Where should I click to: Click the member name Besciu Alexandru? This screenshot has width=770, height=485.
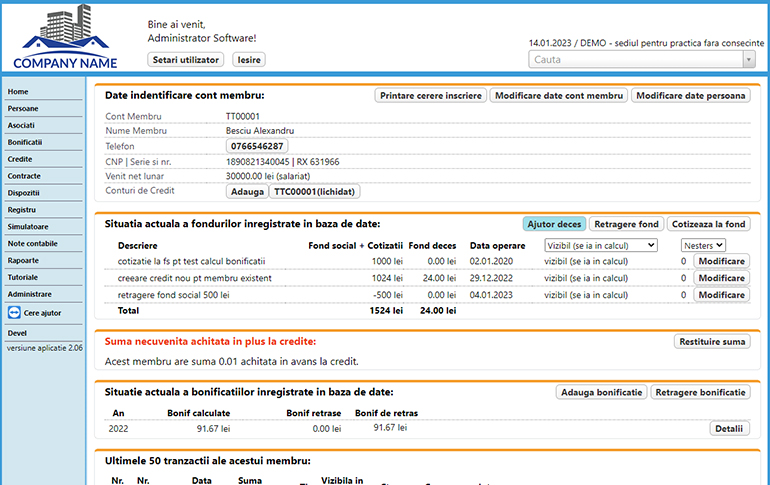(x=260, y=131)
